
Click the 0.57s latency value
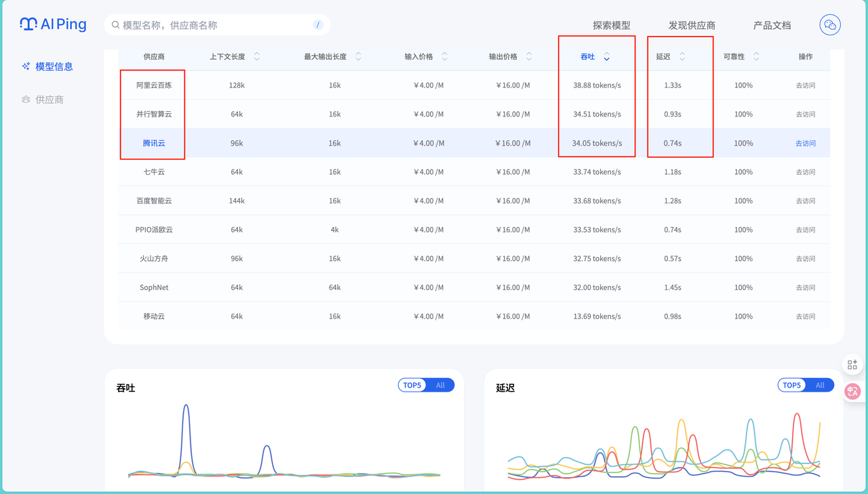(673, 259)
